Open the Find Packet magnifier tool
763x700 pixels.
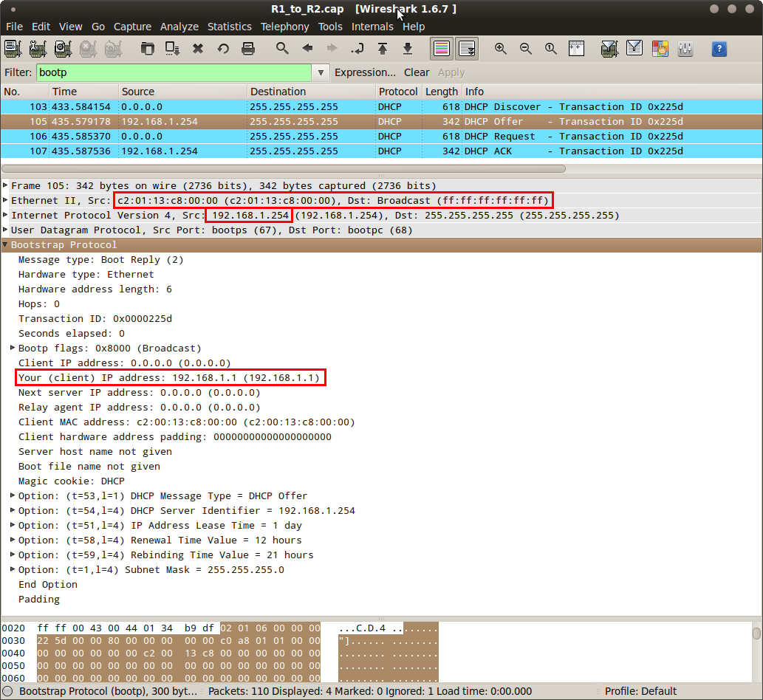click(282, 49)
